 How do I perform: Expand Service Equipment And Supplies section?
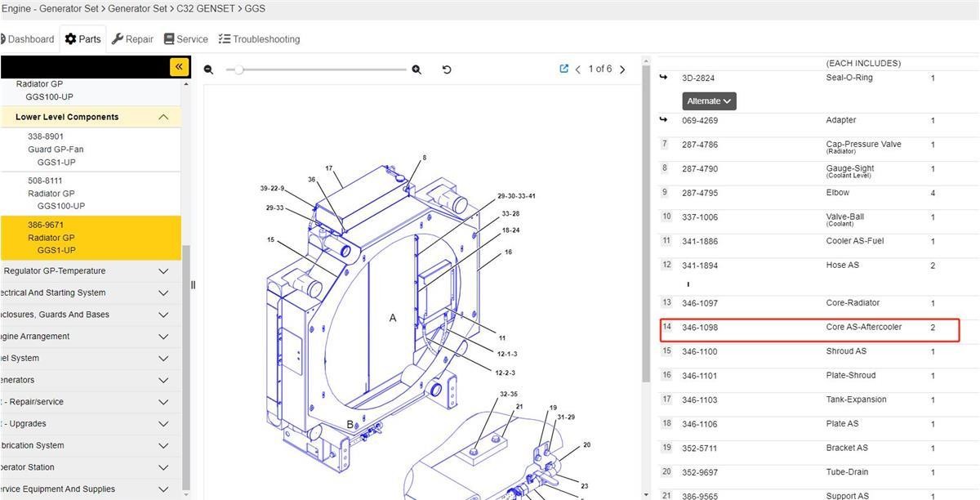(163, 489)
